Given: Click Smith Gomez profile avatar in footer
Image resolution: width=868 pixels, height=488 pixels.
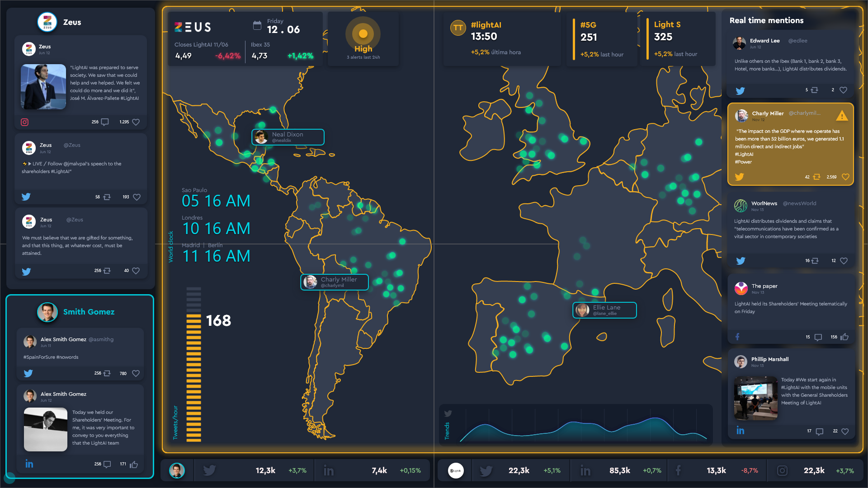Looking at the screenshot, I should (177, 471).
